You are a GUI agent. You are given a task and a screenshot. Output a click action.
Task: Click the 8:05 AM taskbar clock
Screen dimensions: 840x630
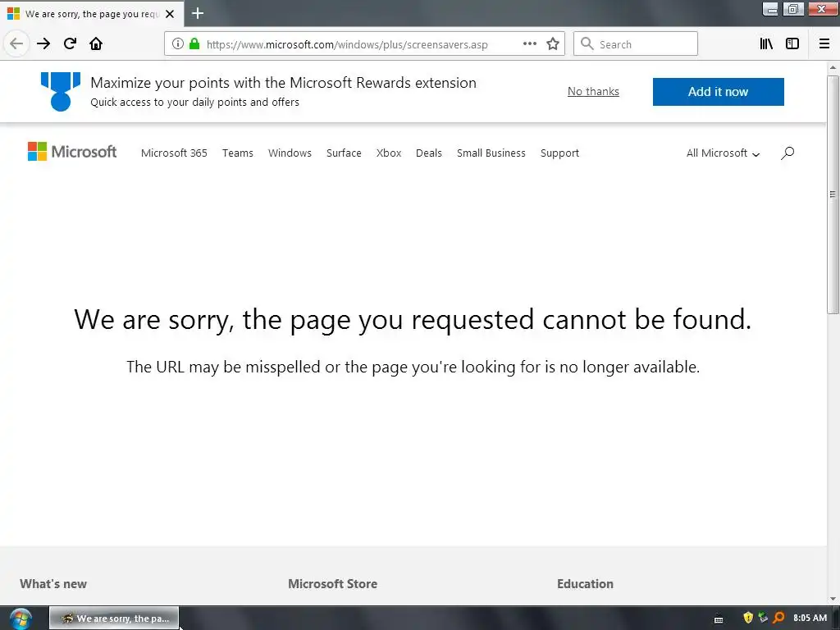coord(810,619)
